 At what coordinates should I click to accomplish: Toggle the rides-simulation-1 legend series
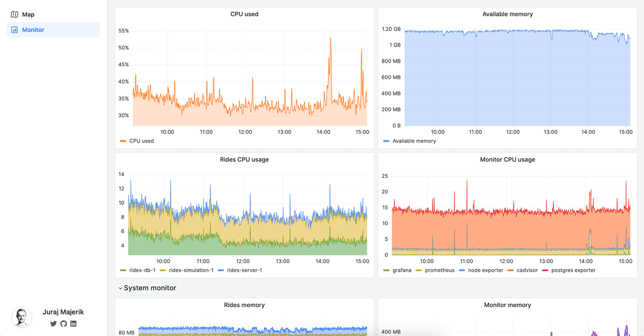pyautogui.click(x=189, y=270)
